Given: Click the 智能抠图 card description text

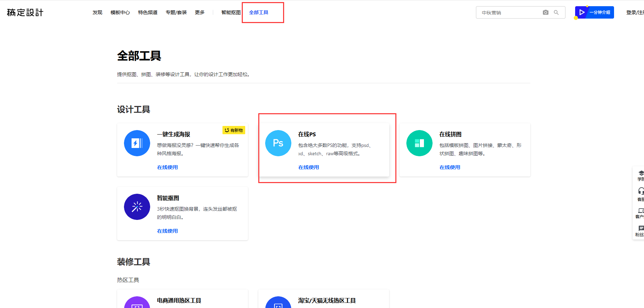Looking at the screenshot, I should 197,213.
